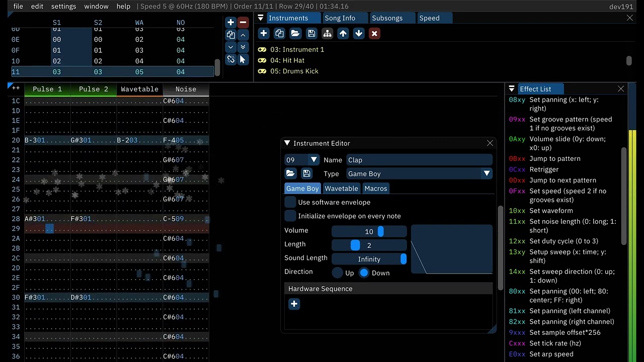Click the Volume slider
Viewport: 644px width, 362px height.
[x=369, y=232]
